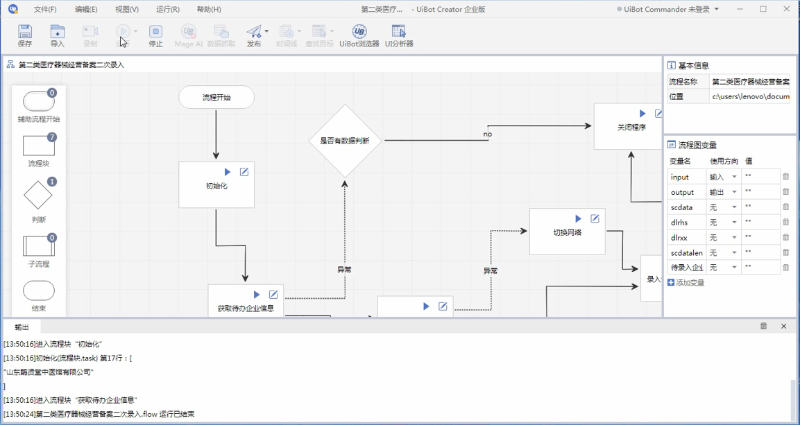The height and width of the screenshot is (425, 800).
Task: Click the breadcrumb 第二类医疗器械经营备案二次录入
Action: tap(71, 65)
